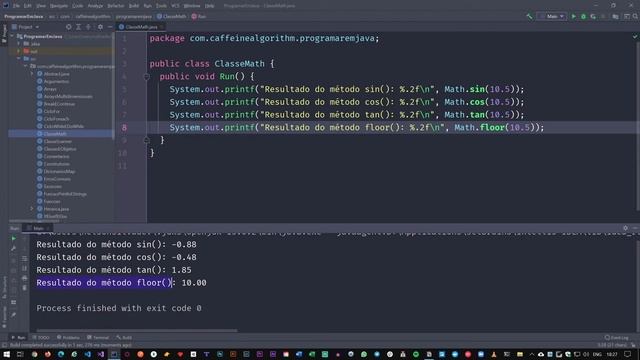Fold the Run() method in gutter
640x360 pixels.
(146, 76)
